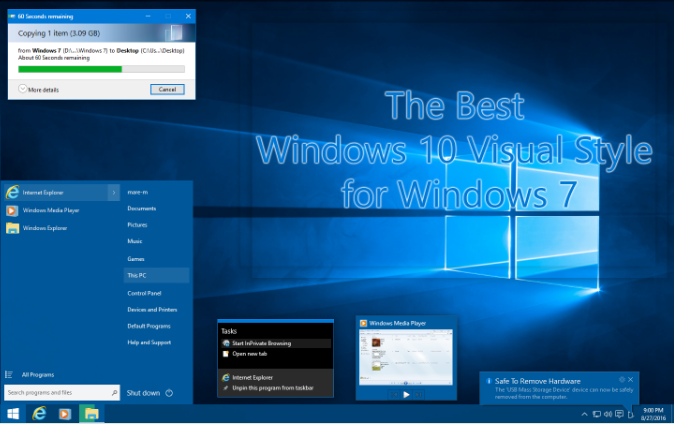Screen dimensions: 674x424
Task: Open the mare-m user folder link
Action: [138, 192]
